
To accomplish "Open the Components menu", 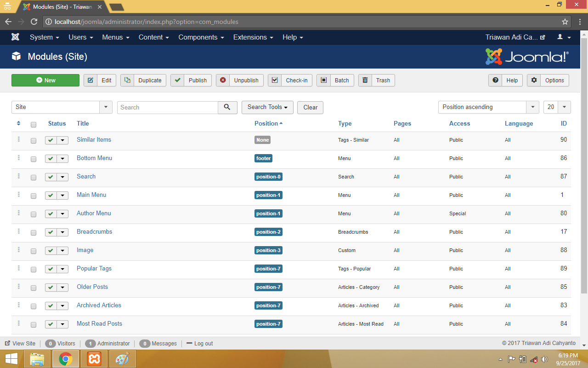I will 201,37.
